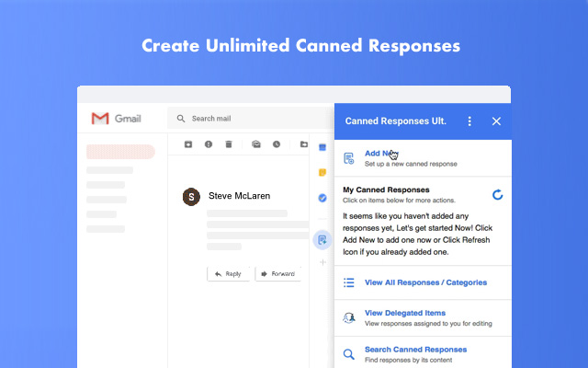Open Google Keep side panel icon

[322, 172]
